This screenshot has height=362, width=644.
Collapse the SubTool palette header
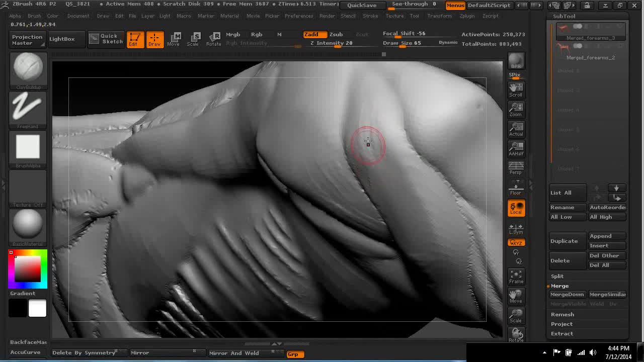[x=564, y=16]
